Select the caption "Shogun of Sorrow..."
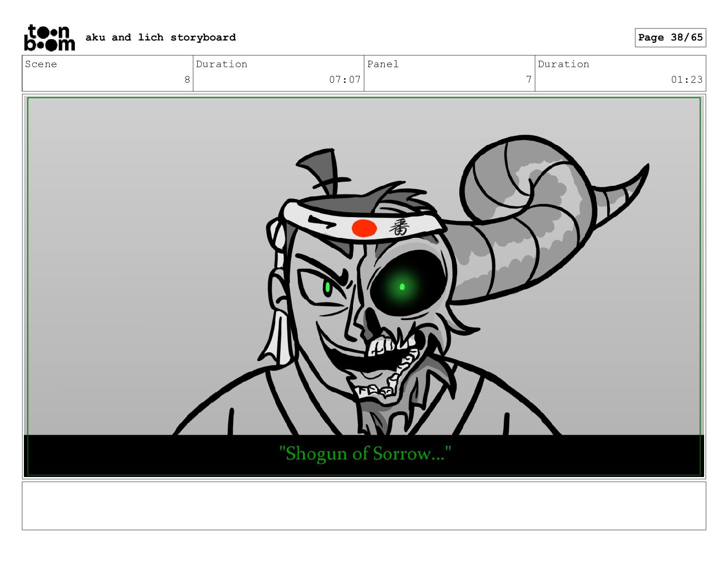The width and height of the screenshot is (728, 563). (365, 454)
